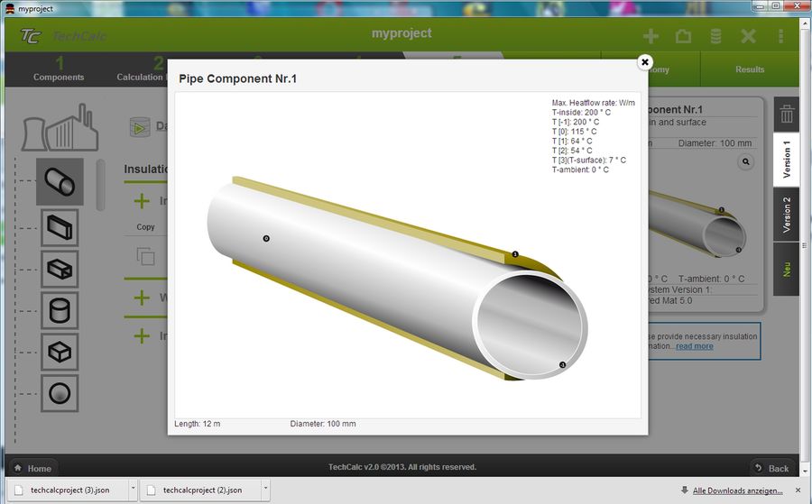Expand techcalcproject (2).json download options arrow

(x=265, y=490)
